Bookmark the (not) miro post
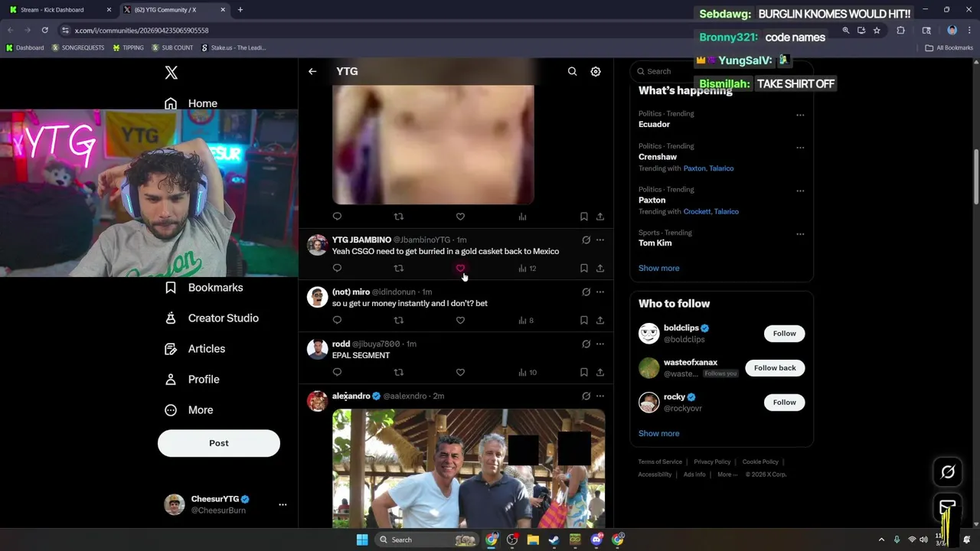980x551 pixels. [583, 321]
